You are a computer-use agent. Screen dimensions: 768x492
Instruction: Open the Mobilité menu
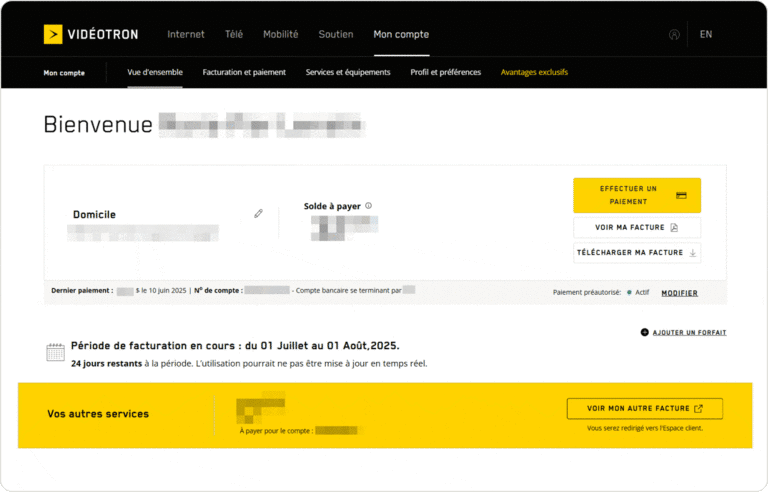coord(280,34)
